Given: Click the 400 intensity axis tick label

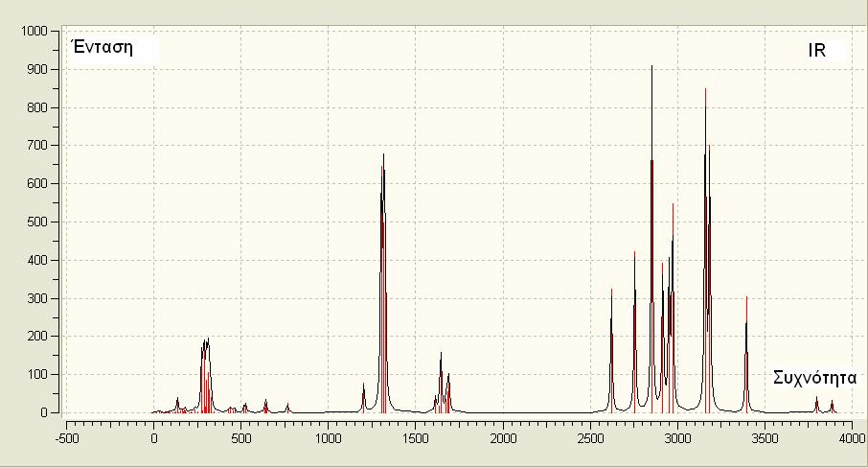Looking at the screenshot, I should (x=37, y=260).
